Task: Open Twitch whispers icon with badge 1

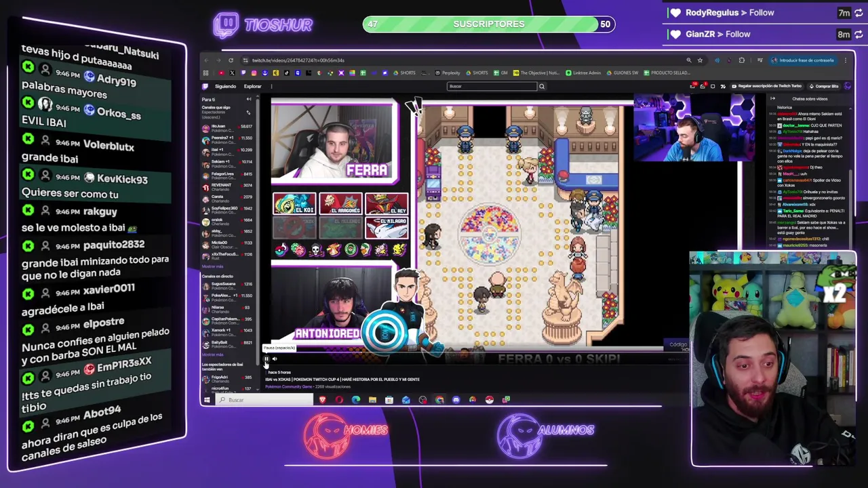Action: (x=703, y=86)
